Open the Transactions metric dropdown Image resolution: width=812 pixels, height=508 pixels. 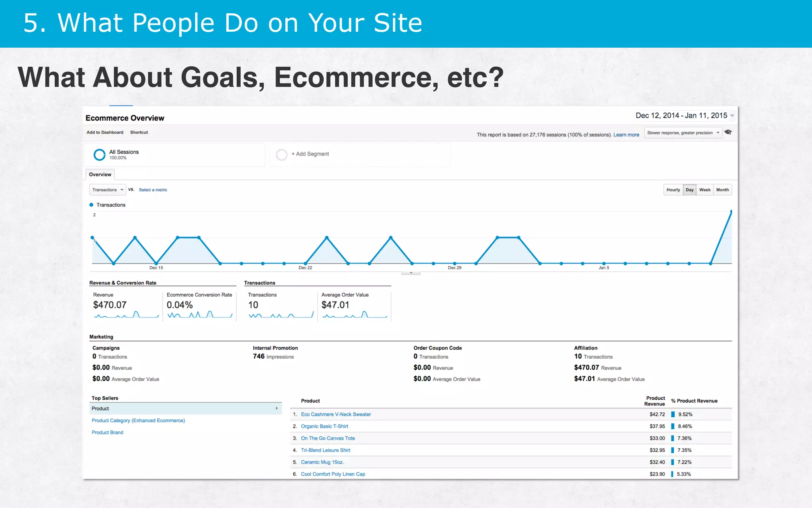coord(107,190)
